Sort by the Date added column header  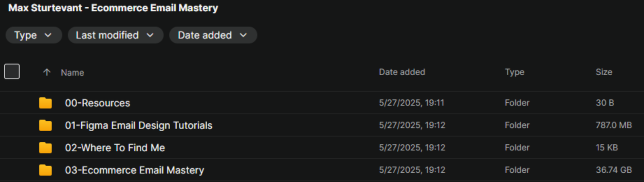[402, 72]
